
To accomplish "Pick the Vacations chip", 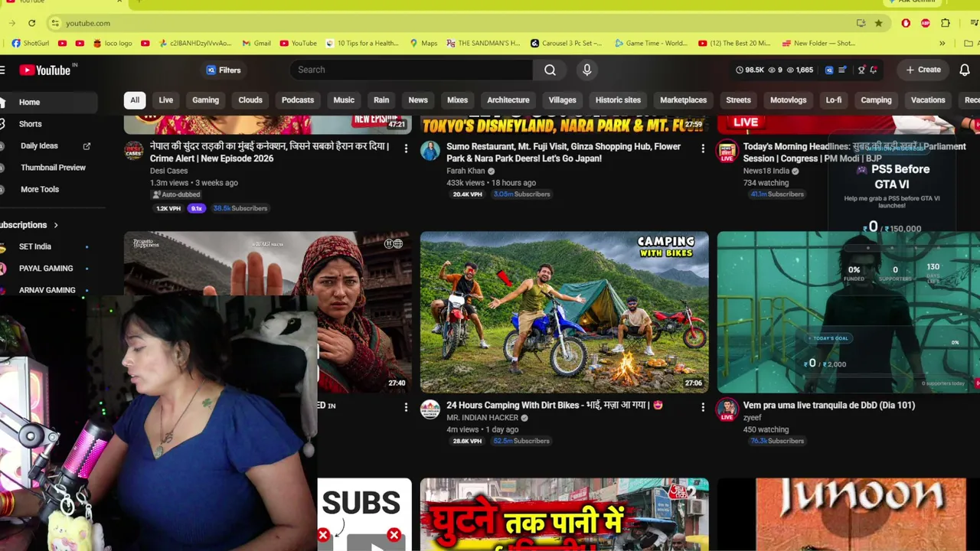I will click(x=928, y=100).
